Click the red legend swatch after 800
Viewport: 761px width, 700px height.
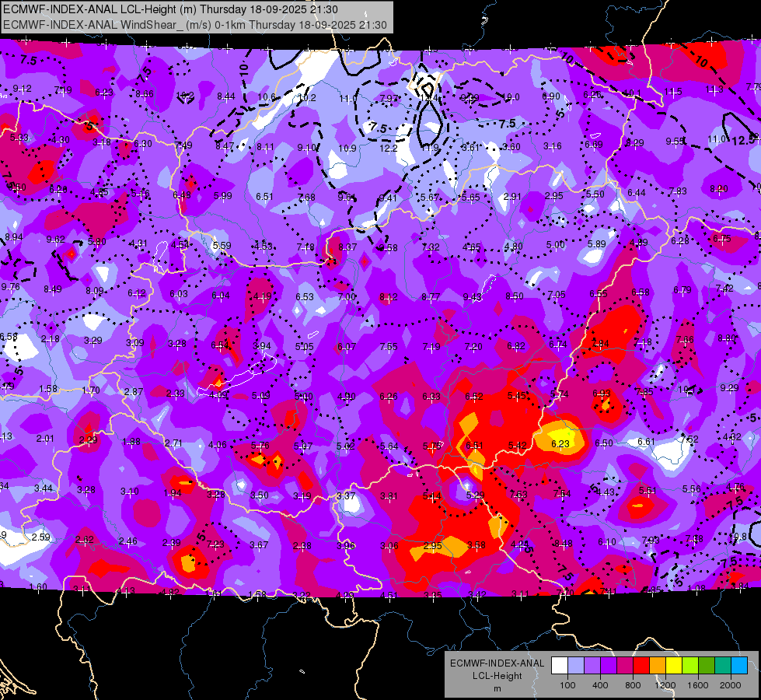tap(641, 666)
